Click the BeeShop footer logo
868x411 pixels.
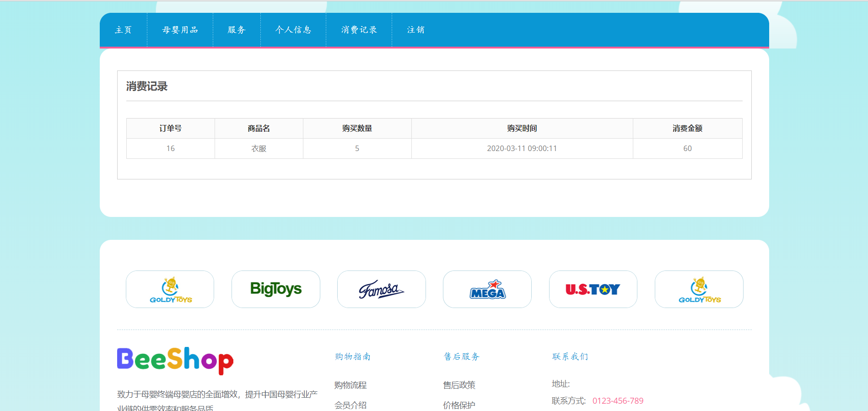175,361
